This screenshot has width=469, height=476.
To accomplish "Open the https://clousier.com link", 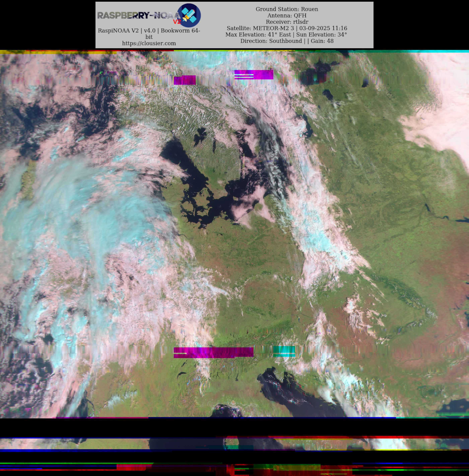I will tap(149, 43).
